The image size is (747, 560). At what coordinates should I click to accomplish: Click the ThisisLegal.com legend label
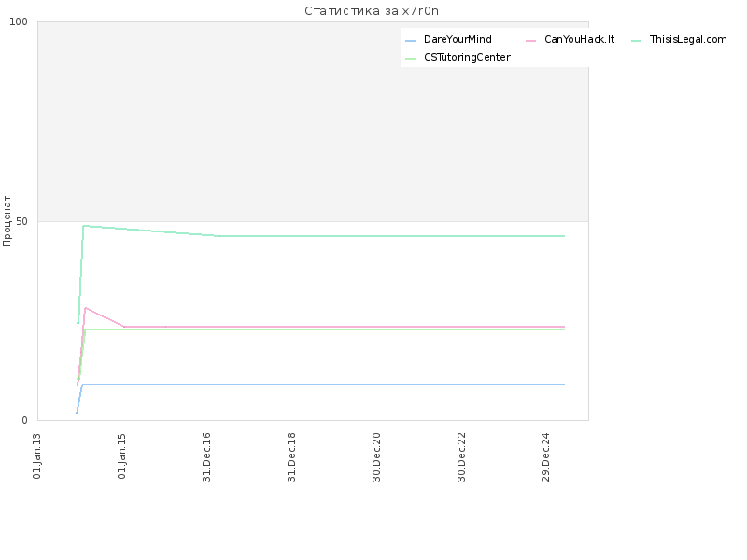click(x=688, y=39)
